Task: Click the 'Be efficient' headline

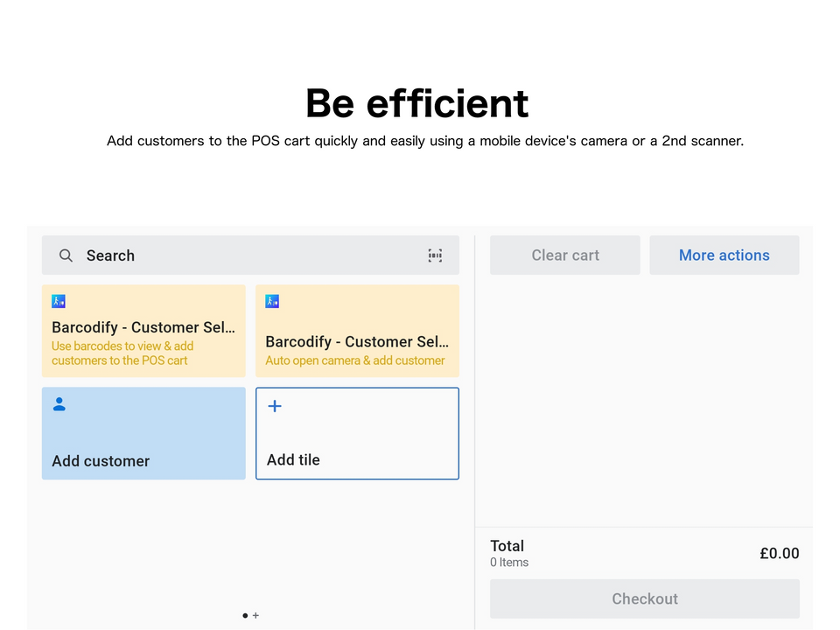Action: (416, 103)
